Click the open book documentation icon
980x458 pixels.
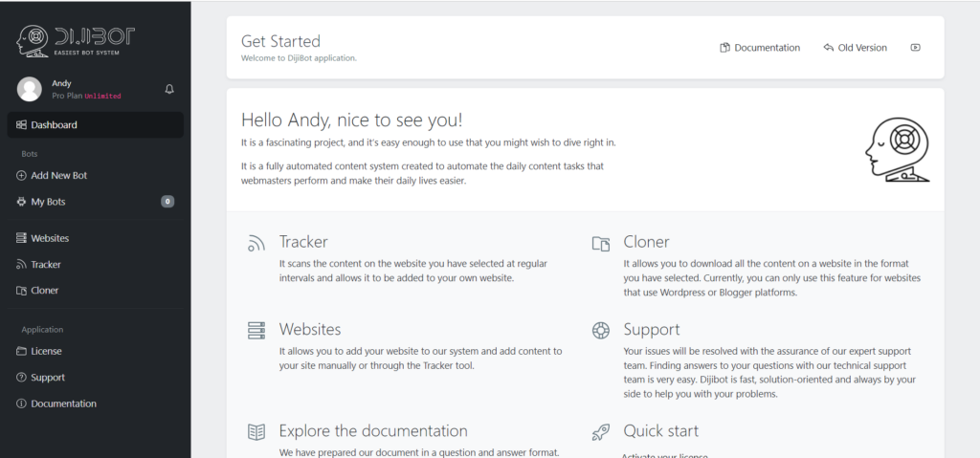[x=256, y=432]
